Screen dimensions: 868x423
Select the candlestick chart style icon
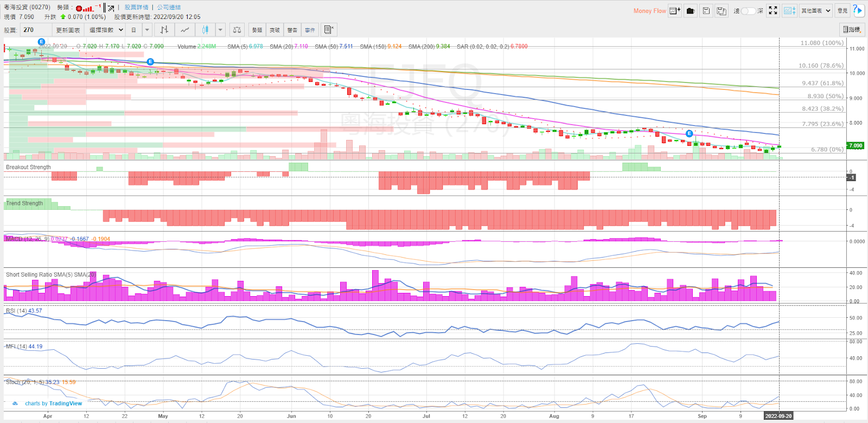(205, 30)
